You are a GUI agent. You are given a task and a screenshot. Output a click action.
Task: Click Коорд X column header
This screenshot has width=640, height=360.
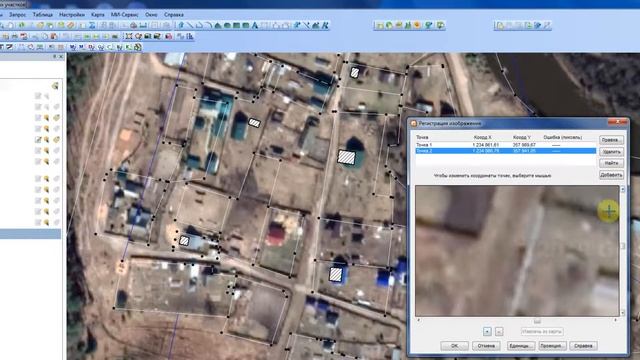pyautogui.click(x=482, y=138)
